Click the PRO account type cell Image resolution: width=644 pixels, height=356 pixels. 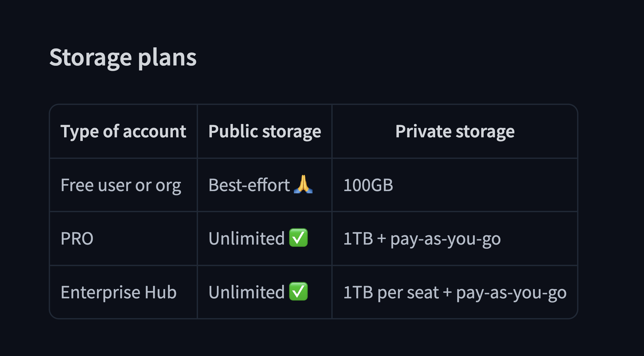(x=77, y=239)
